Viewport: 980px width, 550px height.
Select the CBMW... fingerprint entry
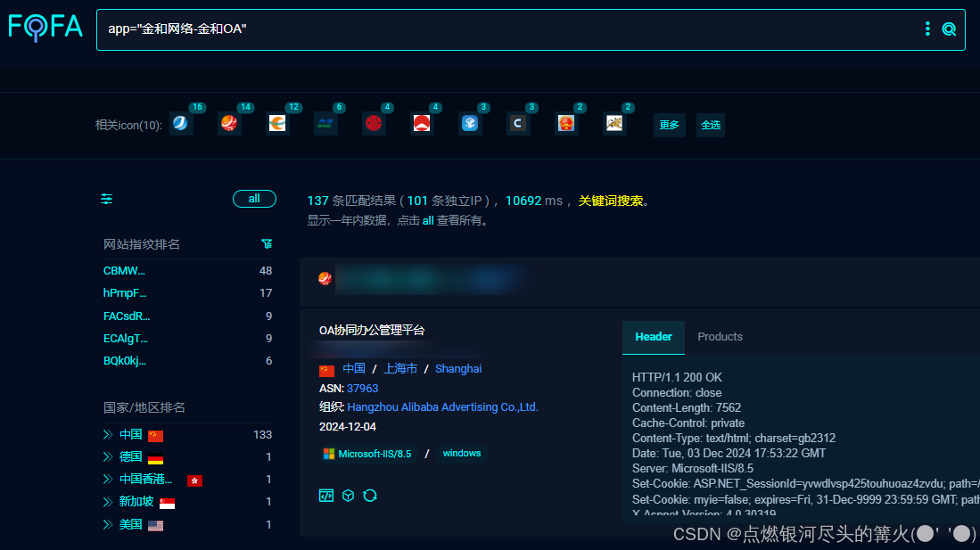click(x=124, y=271)
